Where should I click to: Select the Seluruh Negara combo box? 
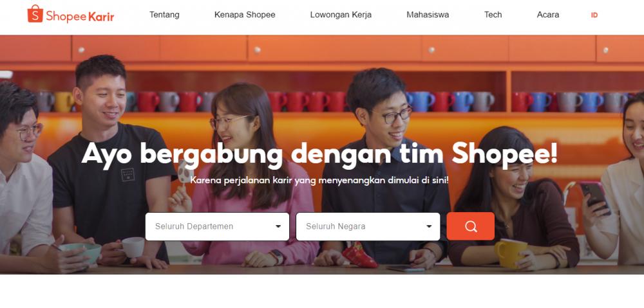click(x=368, y=226)
